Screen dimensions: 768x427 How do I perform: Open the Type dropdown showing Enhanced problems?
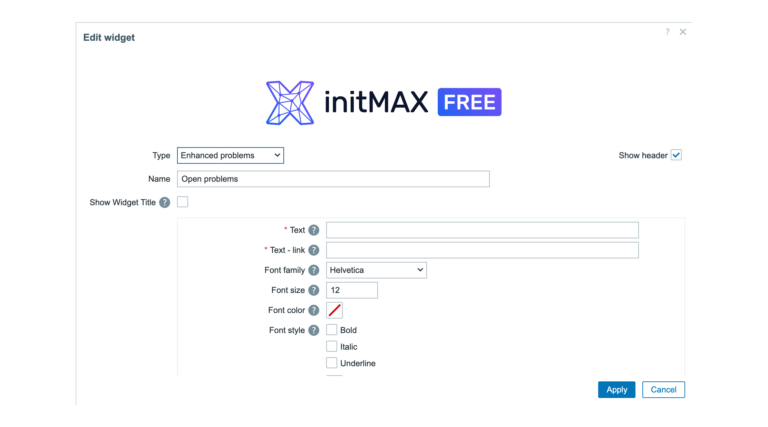tap(230, 155)
